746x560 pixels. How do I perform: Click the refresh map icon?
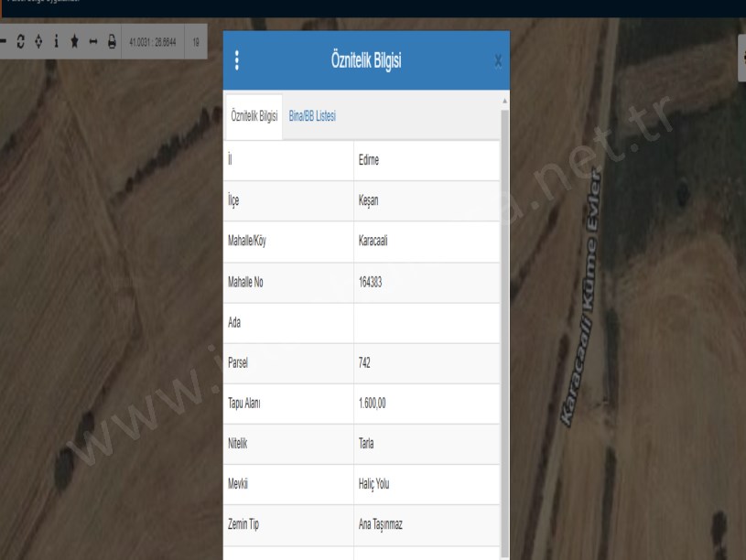(x=20, y=42)
